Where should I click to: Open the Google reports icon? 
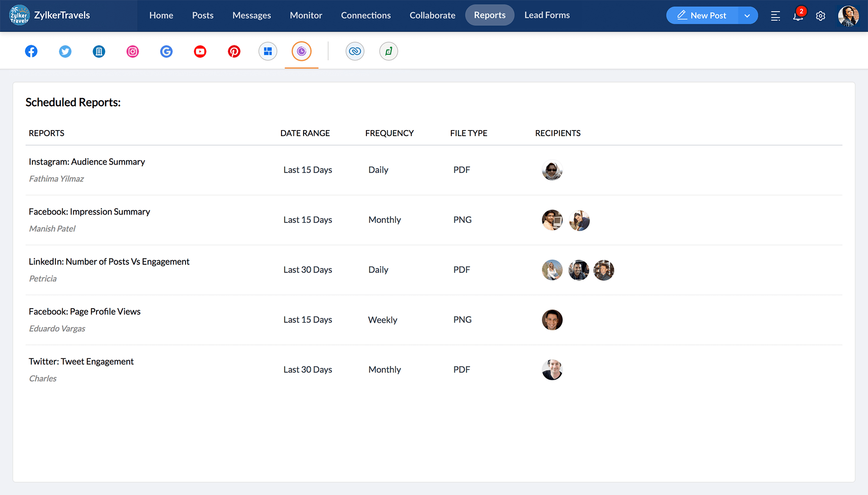166,51
